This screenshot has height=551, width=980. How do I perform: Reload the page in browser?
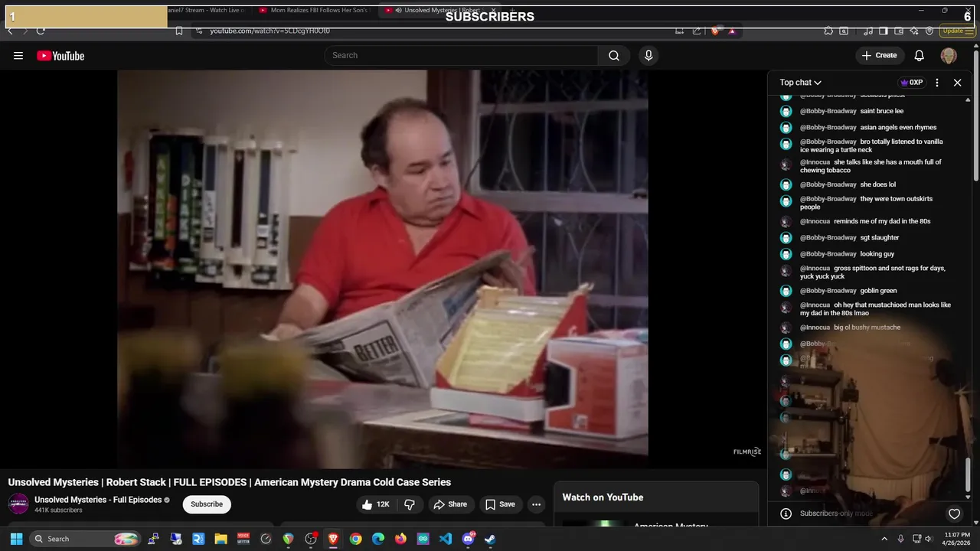tap(41, 31)
